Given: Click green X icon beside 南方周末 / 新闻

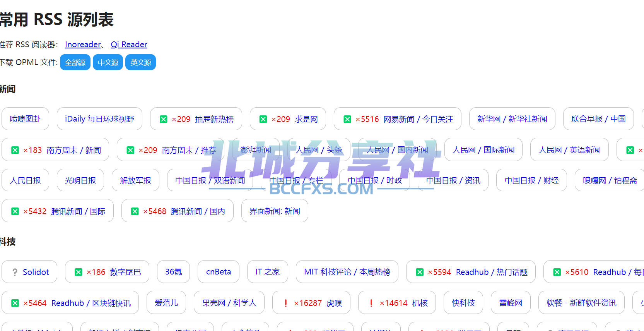Looking at the screenshot, I should (x=15, y=150).
